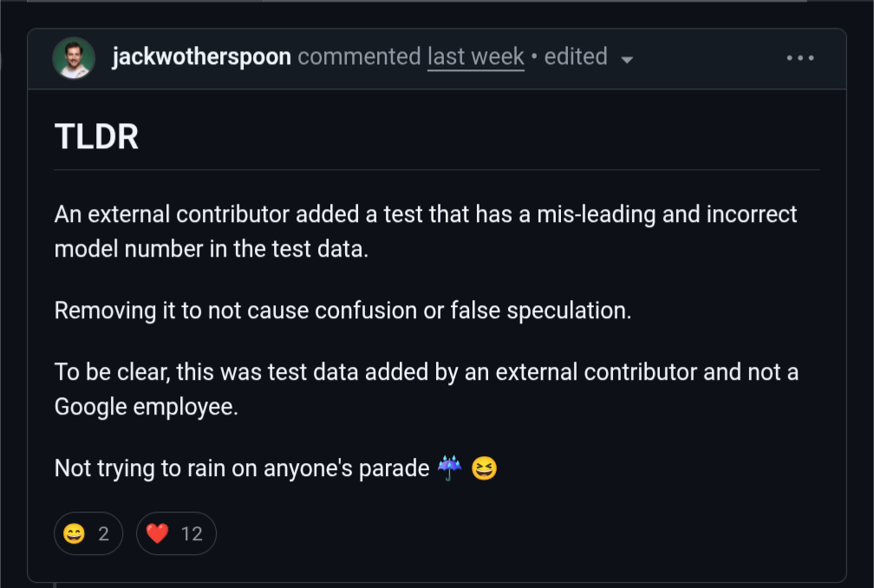
Task: Click the words 'Google employee'
Action: (146, 407)
